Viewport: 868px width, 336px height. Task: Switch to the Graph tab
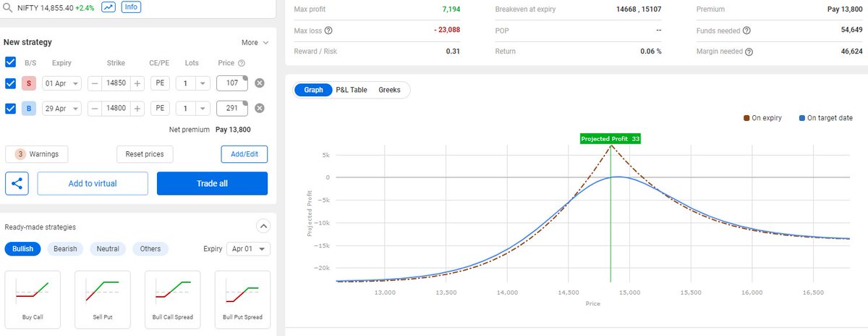[x=313, y=90]
